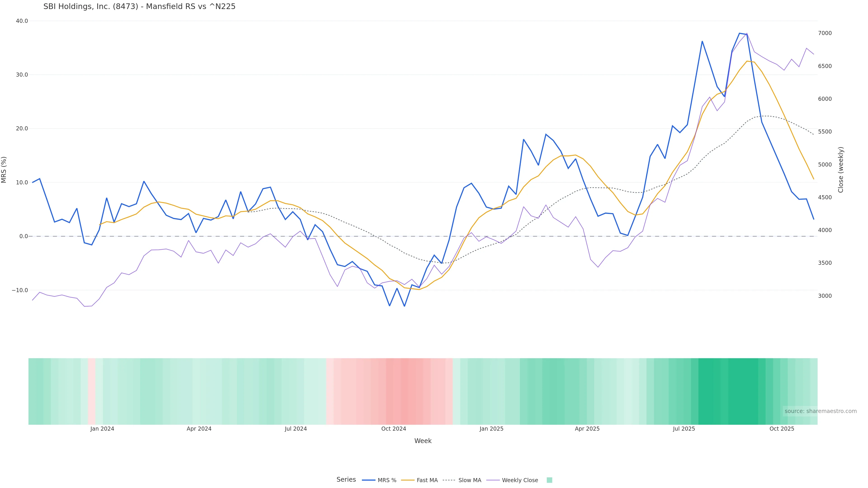Toggle the MRS % series label

point(387,480)
